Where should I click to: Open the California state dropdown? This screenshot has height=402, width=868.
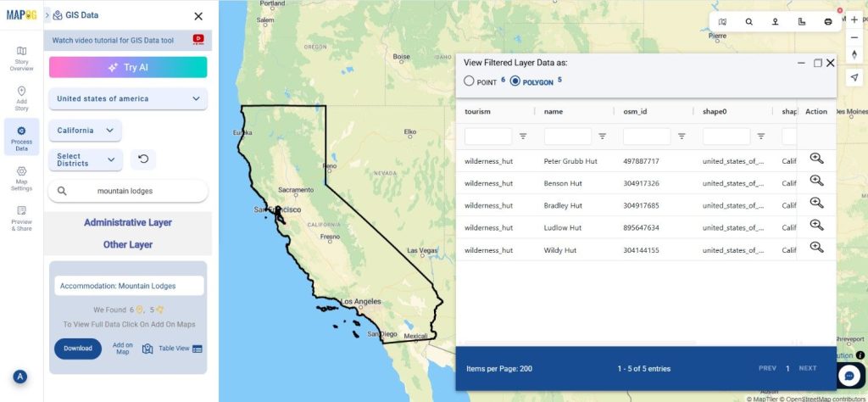pyautogui.click(x=85, y=131)
